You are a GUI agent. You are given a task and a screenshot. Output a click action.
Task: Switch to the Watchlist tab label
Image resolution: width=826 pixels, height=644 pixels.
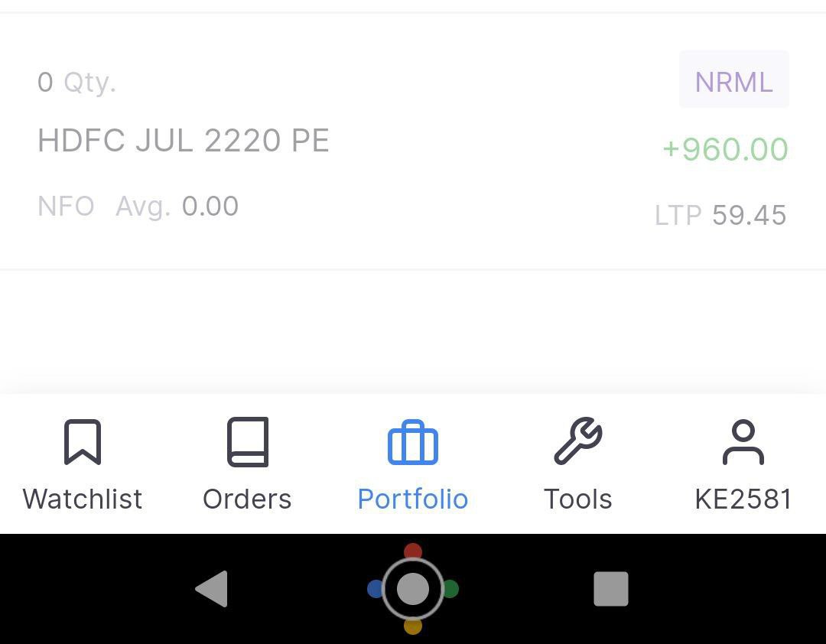83,499
